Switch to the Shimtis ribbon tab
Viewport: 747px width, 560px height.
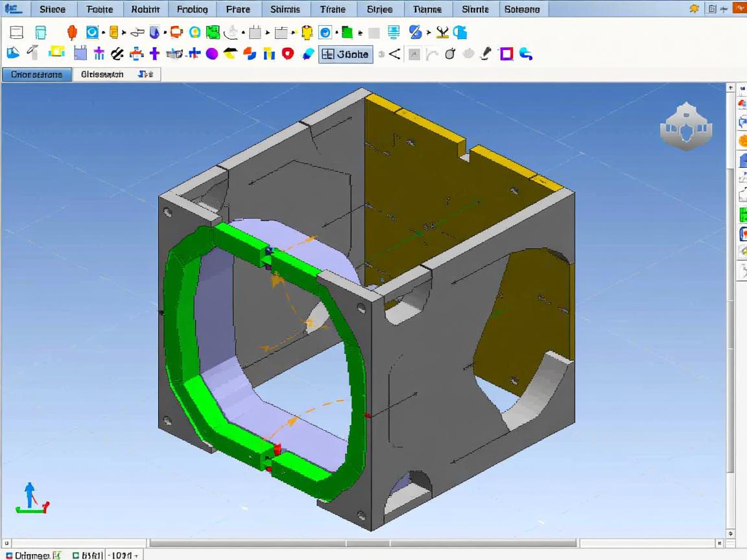tap(285, 9)
